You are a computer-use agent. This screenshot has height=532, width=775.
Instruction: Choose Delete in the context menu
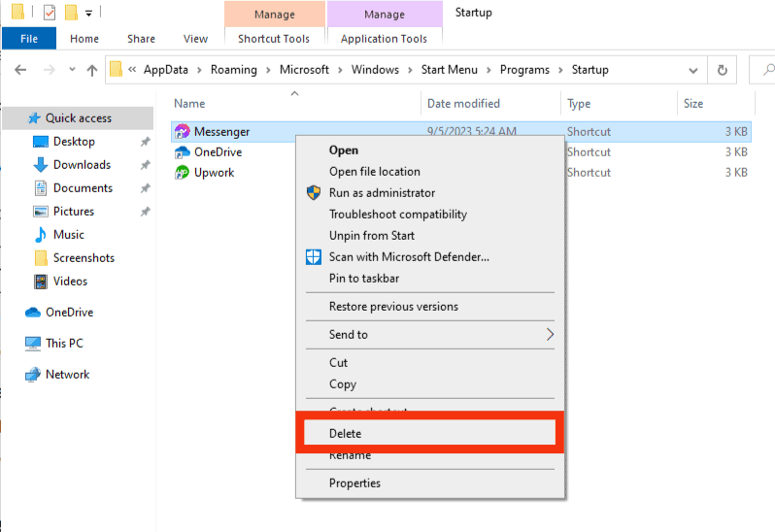(x=430, y=433)
